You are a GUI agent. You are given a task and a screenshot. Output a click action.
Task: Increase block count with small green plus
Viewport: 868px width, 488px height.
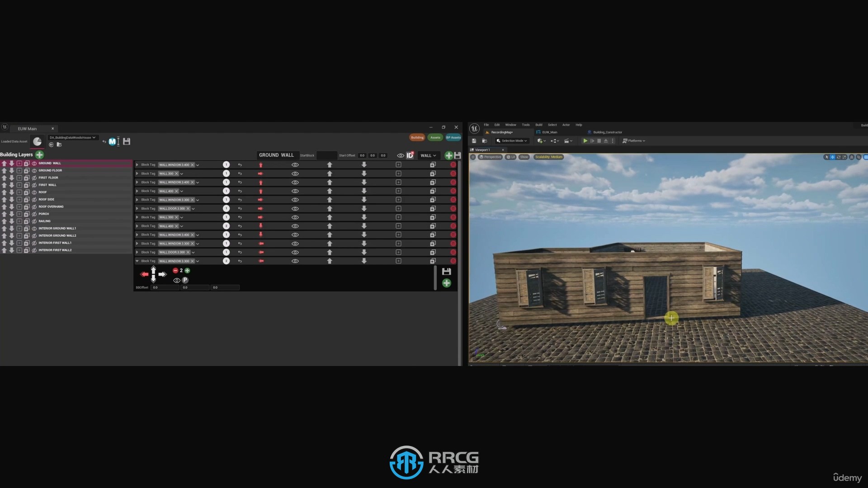(x=187, y=271)
